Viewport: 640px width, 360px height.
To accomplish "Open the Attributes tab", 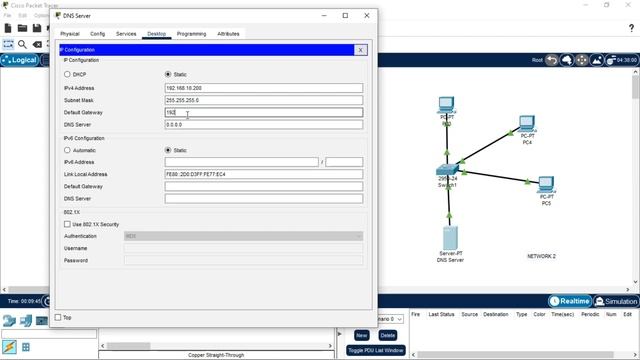I will pyautogui.click(x=228, y=34).
